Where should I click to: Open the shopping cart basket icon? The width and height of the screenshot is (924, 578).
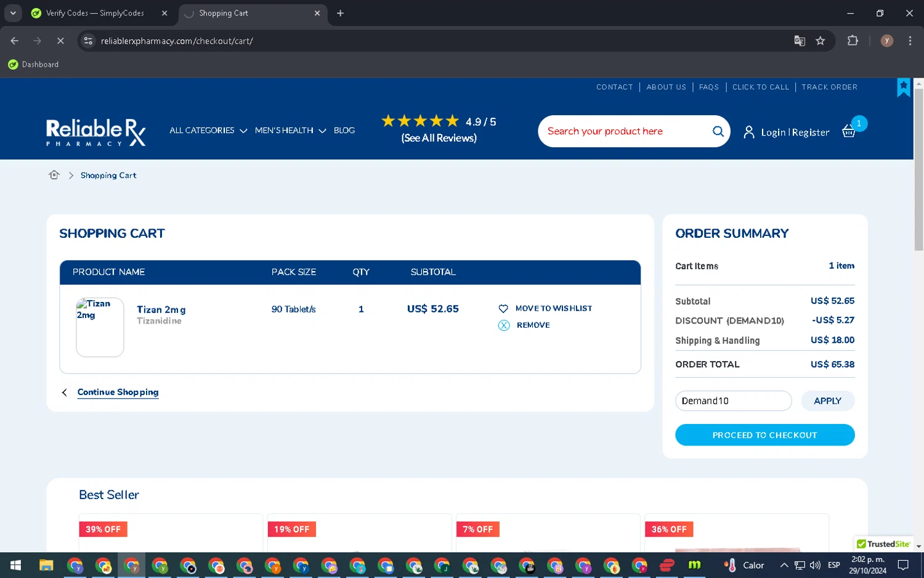pyautogui.click(x=848, y=131)
